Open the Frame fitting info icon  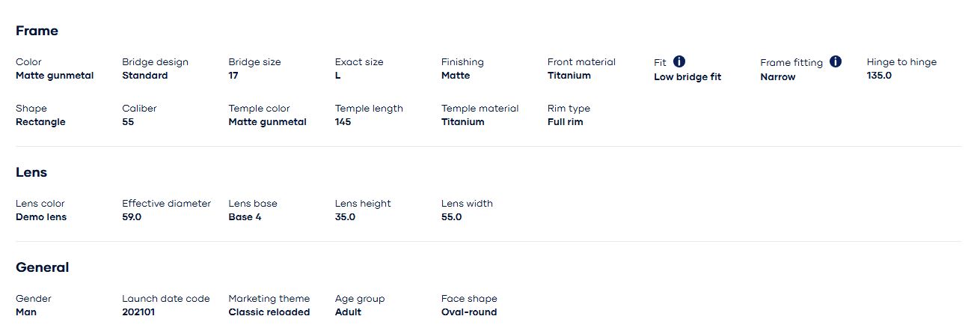(836, 61)
